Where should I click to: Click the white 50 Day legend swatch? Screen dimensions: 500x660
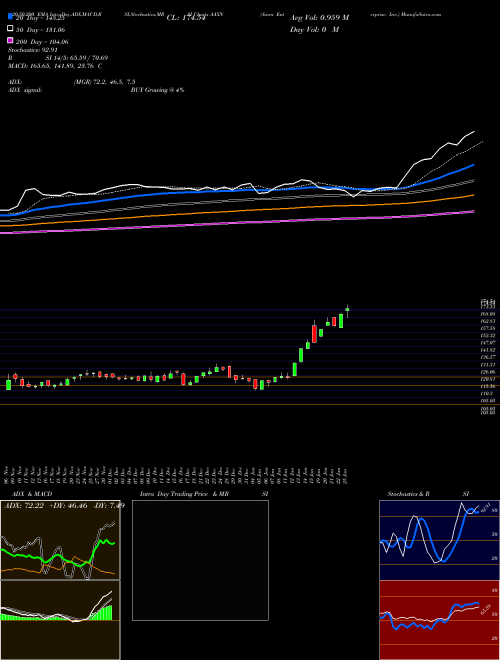(10, 29)
